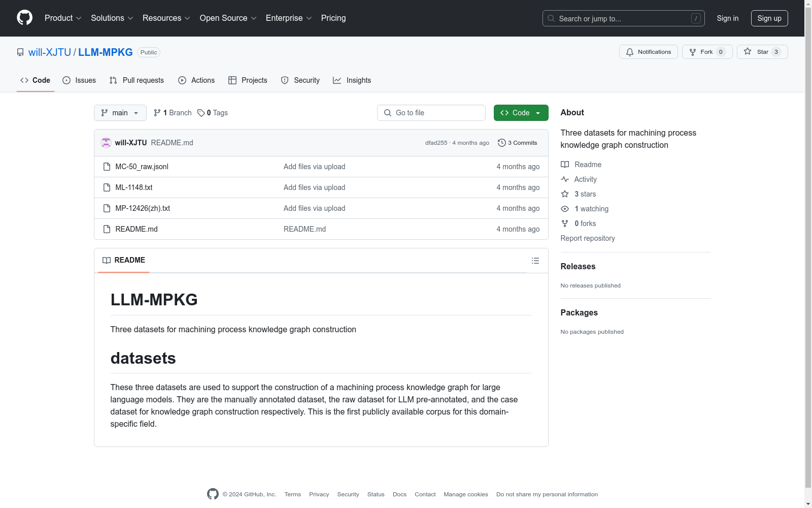
Task: Open the Actions tab
Action: point(196,80)
